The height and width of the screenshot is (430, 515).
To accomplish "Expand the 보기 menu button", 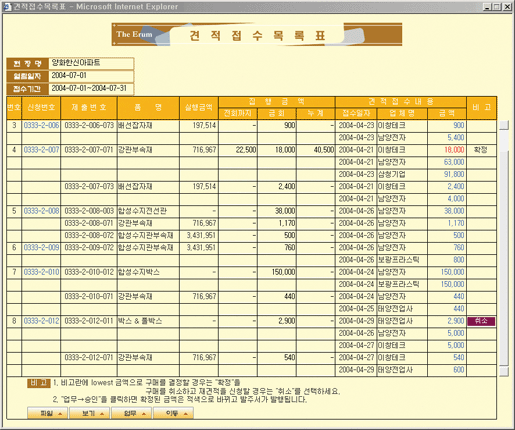I will [90, 414].
